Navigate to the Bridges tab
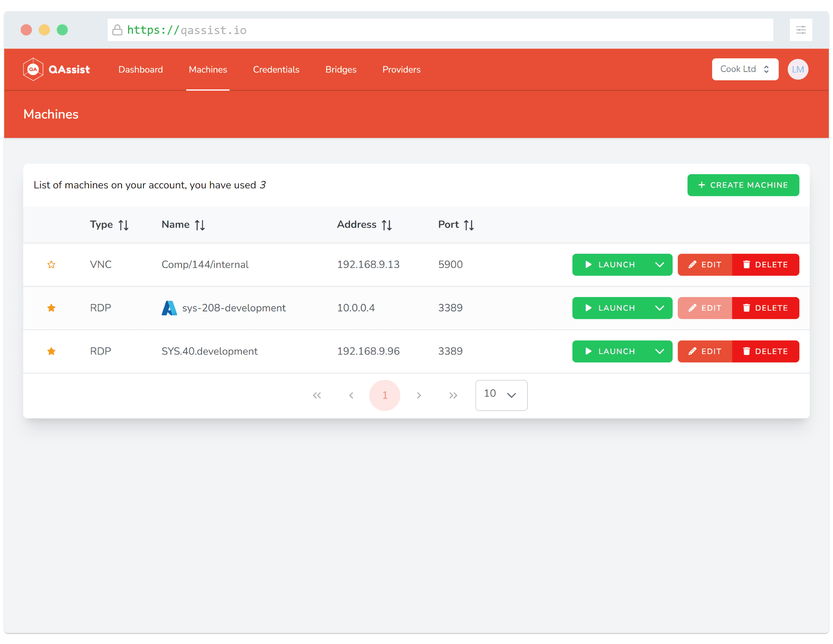 pos(341,69)
